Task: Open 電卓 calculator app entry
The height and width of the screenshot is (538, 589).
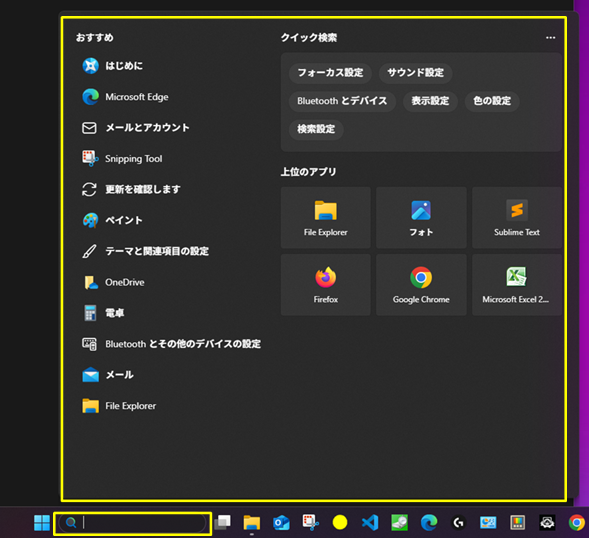Action: 103,313
